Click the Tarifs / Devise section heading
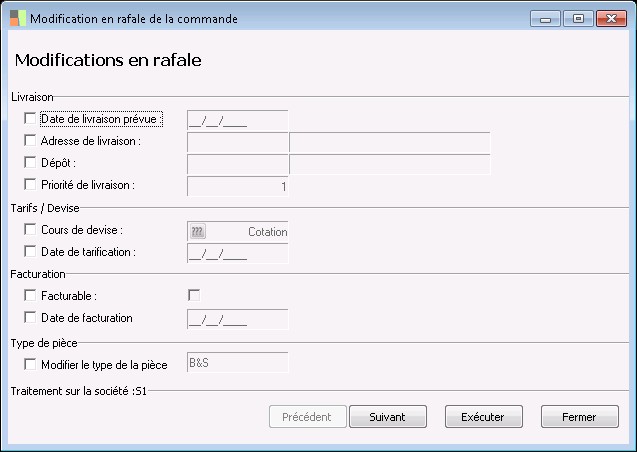Screen dimensions: 637x452 coord(45,208)
